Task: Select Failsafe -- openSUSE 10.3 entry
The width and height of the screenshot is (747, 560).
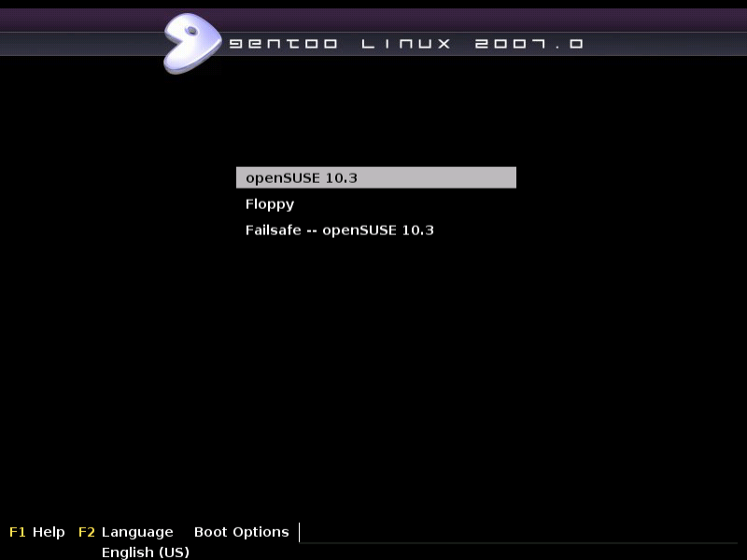Action: pyautogui.click(x=339, y=231)
